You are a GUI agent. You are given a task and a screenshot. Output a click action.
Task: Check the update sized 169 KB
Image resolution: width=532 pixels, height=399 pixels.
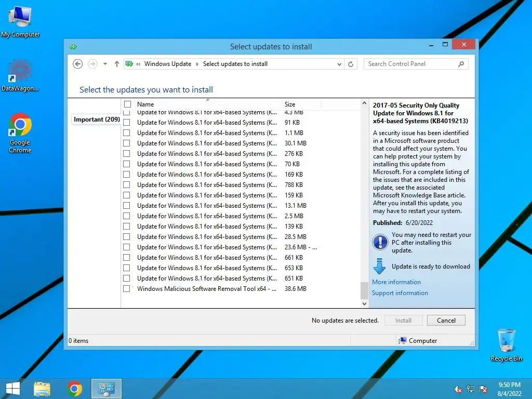point(127,175)
